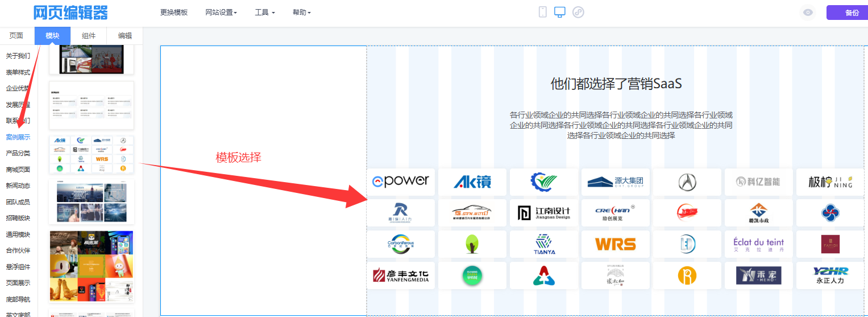The height and width of the screenshot is (317, 868).
Task: Click the TIANYA logo tile
Action: pos(544,244)
